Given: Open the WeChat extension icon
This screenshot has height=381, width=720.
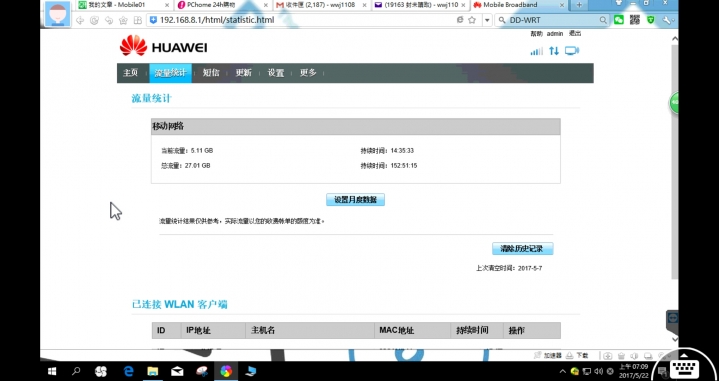Looking at the screenshot, I should coord(619,20).
